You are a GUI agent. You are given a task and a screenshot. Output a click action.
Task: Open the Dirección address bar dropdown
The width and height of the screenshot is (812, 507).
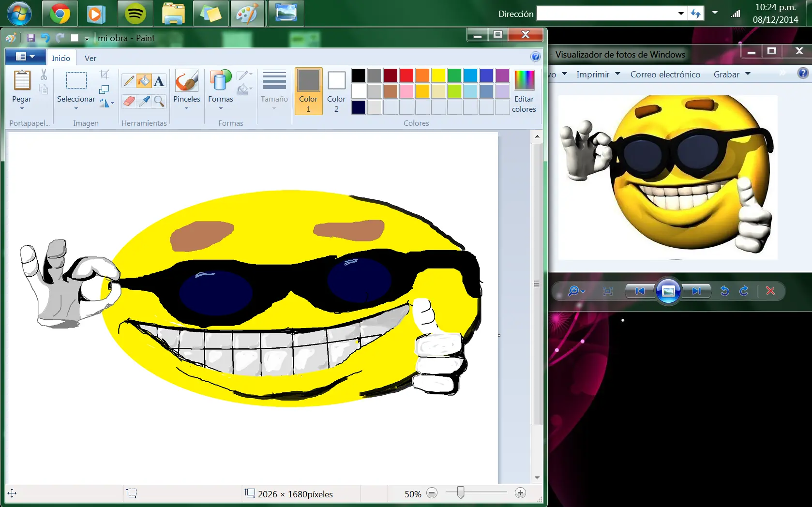[681, 14]
